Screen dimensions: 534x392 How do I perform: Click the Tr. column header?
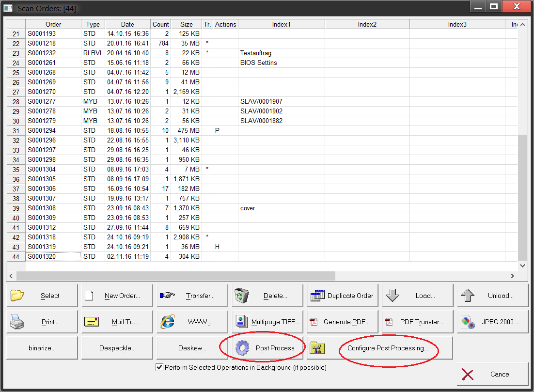207,24
